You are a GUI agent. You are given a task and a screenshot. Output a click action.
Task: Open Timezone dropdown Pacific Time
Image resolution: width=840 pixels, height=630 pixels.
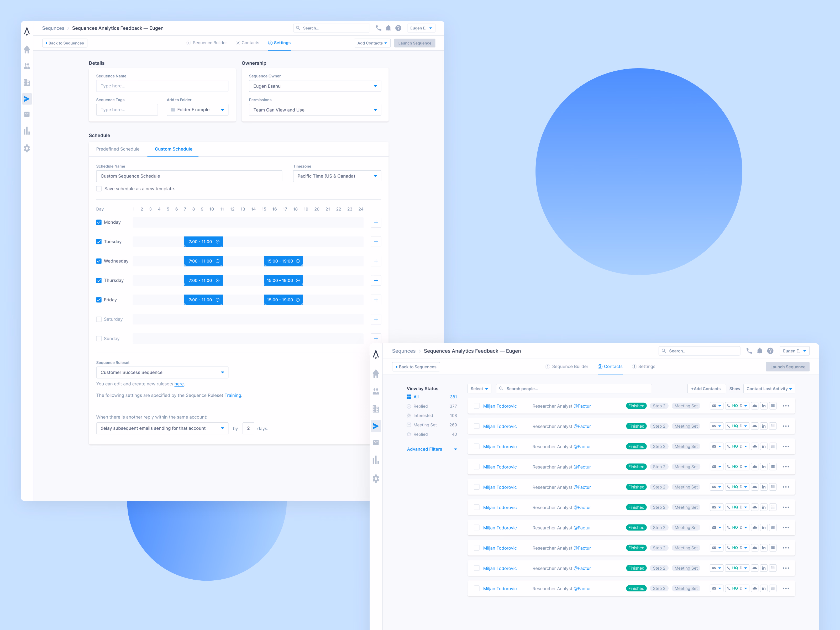coord(337,176)
